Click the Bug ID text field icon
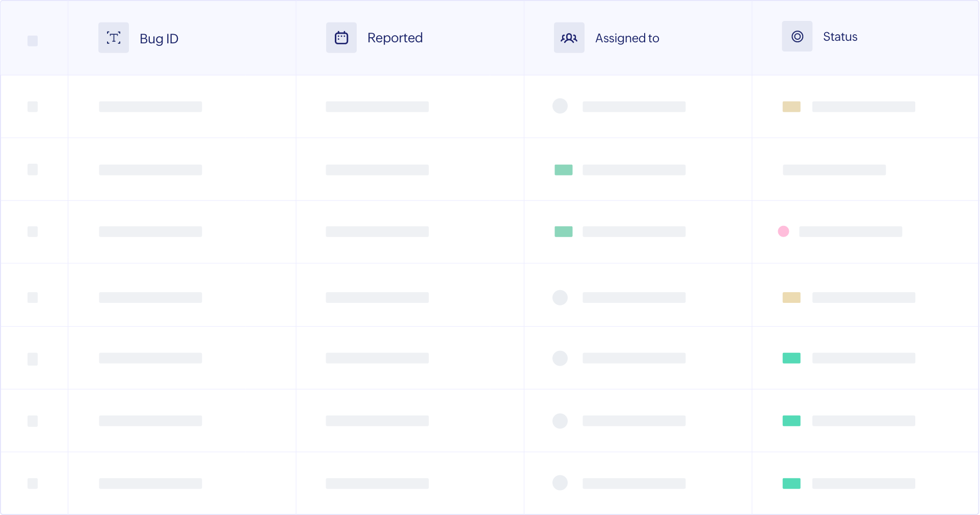 (113, 38)
